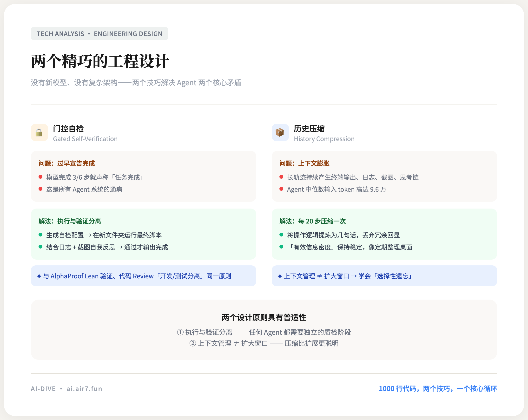Click the blue note about AlphaProof Lean 验证
Viewport: 528px width, 420px height.
tap(144, 276)
